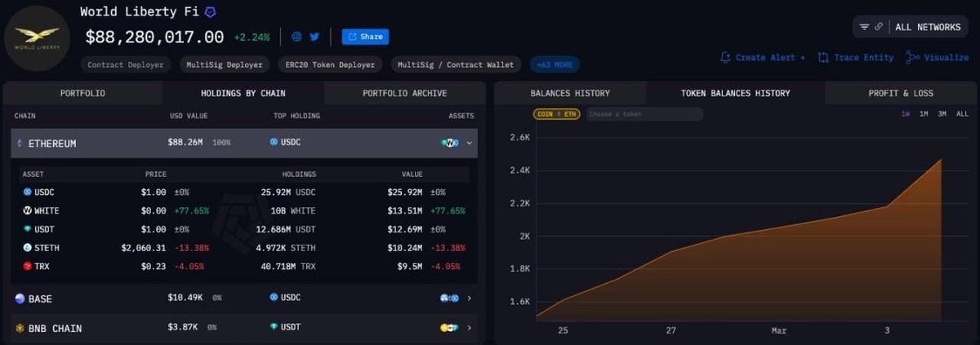Click the $2,060.31 STETH price cell
Viewport: 980px width, 345px height.
[x=144, y=247]
